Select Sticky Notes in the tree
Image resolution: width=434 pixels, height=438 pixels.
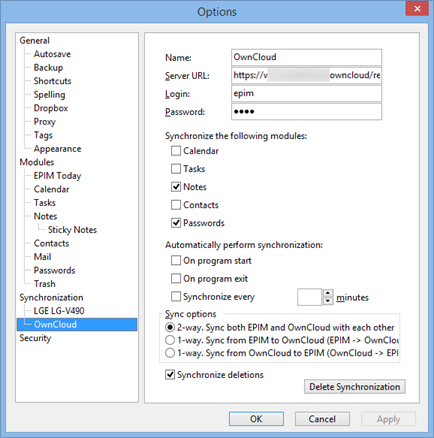[72, 230]
